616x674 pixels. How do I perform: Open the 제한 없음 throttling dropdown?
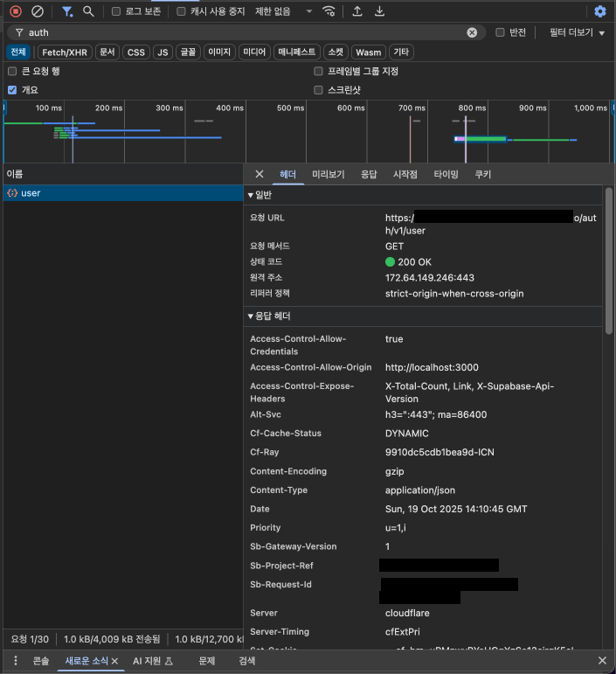[283, 11]
